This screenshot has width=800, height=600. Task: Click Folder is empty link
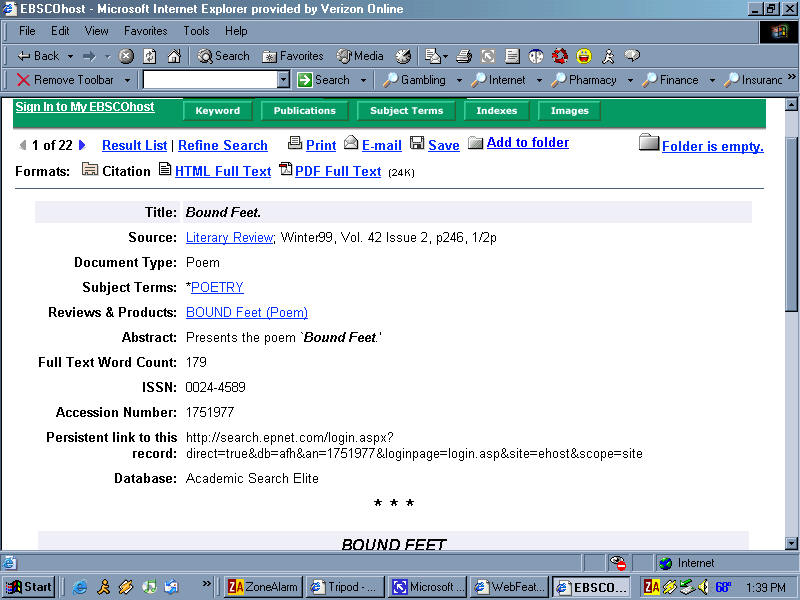(713, 146)
